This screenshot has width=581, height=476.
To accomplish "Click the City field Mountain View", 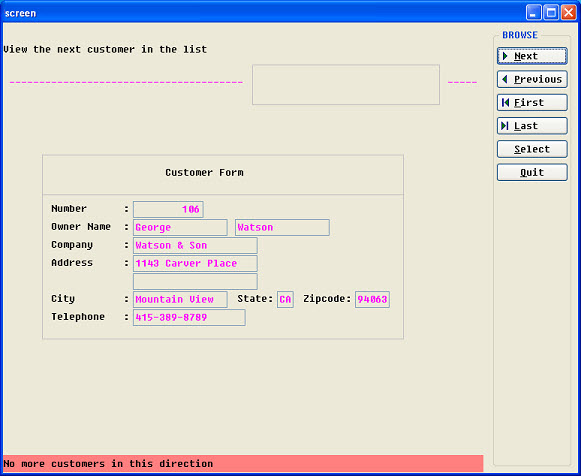I will 180,299.
